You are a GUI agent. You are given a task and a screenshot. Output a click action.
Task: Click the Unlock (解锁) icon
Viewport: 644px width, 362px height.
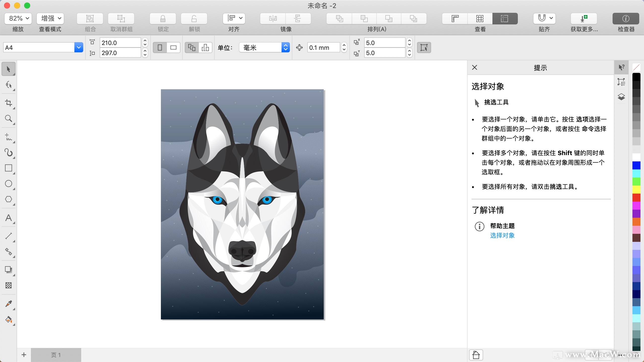pos(194,19)
